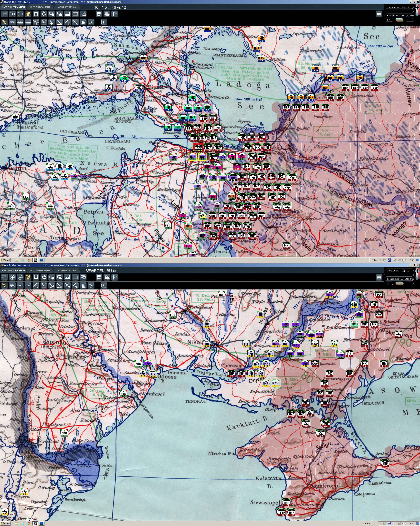
Task: Select F10 air transfer mode in lower window
Action: [75, 285]
